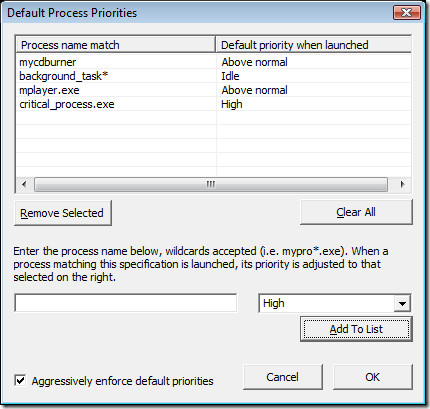This screenshot has width=430, height=409.
Task: Click the horizontal scrollbar thumb
Action: [211, 184]
